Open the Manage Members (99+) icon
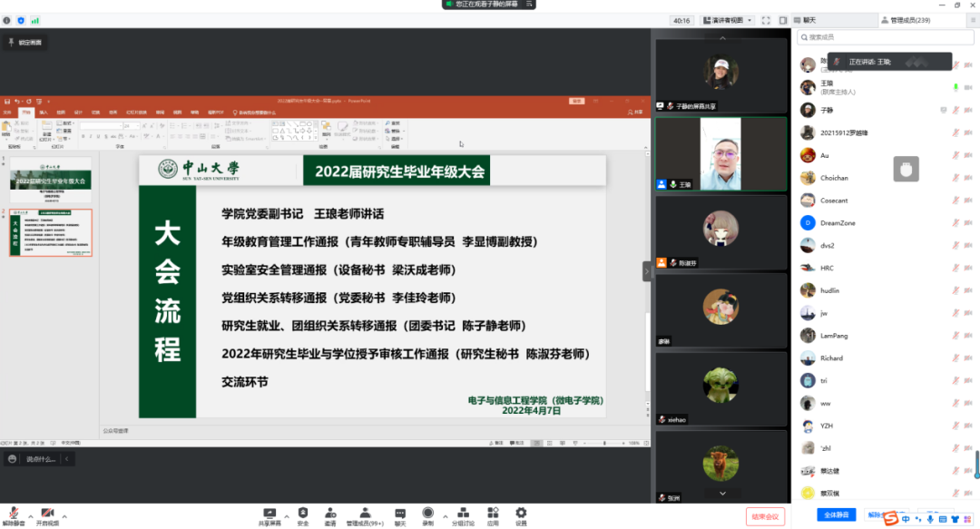This screenshot has width=980, height=529. tap(365, 514)
